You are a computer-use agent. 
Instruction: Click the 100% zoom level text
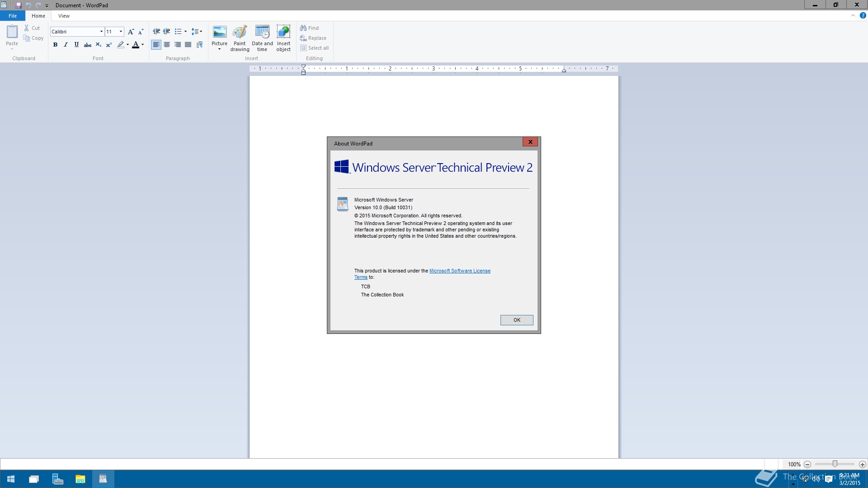(794, 465)
